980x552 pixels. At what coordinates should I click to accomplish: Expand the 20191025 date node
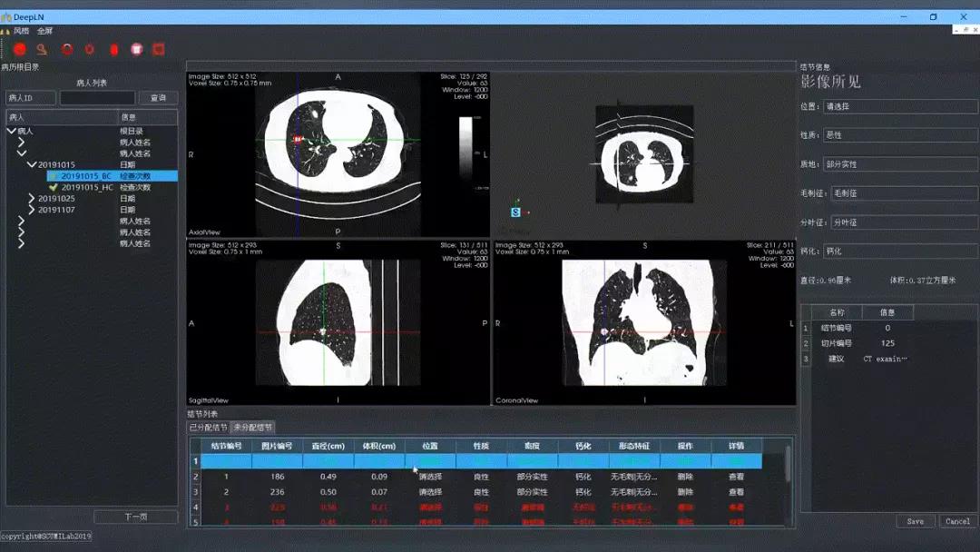(32, 199)
